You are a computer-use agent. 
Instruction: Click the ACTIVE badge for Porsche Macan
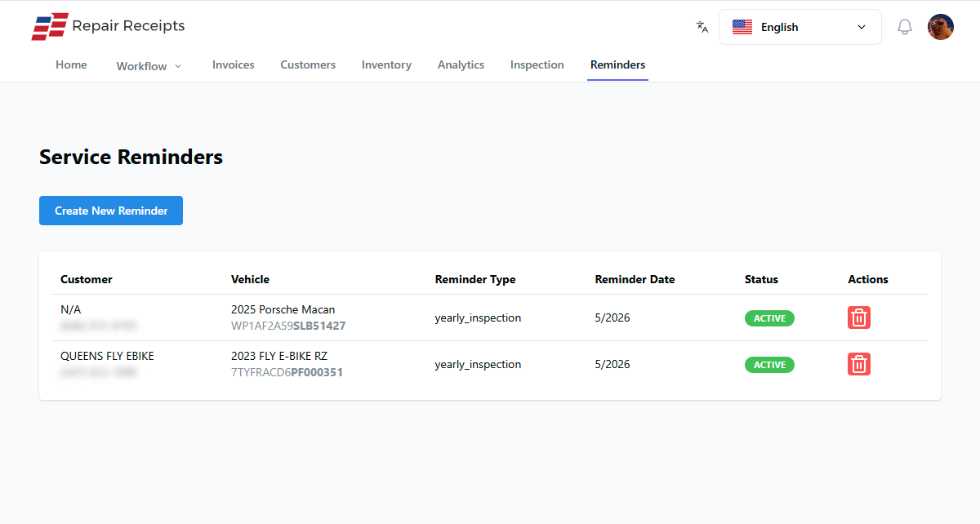[x=769, y=318]
